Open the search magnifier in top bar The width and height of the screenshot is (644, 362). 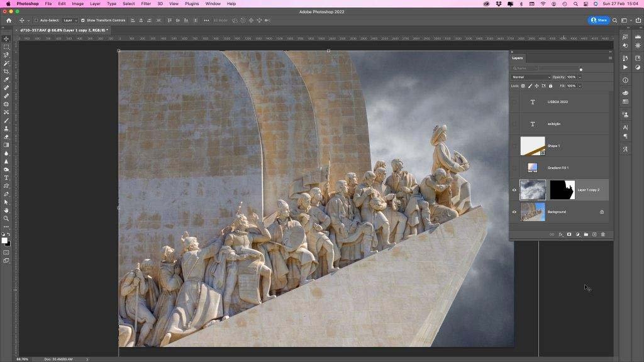pyautogui.click(x=615, y=20)
